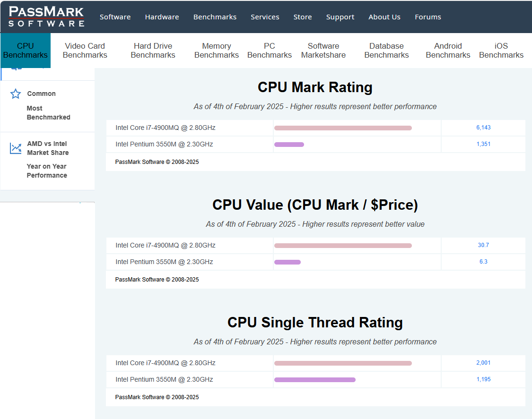Switch to PC Benchmarks tab
This screenshot has height=419, width=532.
pos(270,51)
